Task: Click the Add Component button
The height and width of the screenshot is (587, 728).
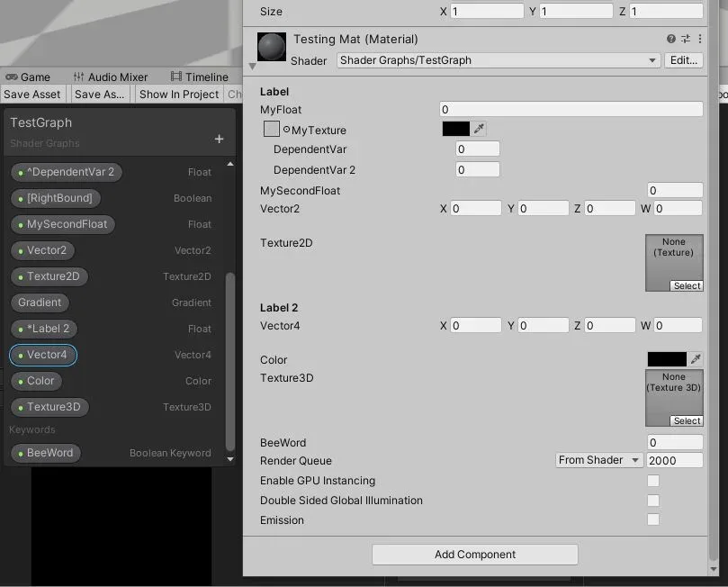Action: coord(475,555)
